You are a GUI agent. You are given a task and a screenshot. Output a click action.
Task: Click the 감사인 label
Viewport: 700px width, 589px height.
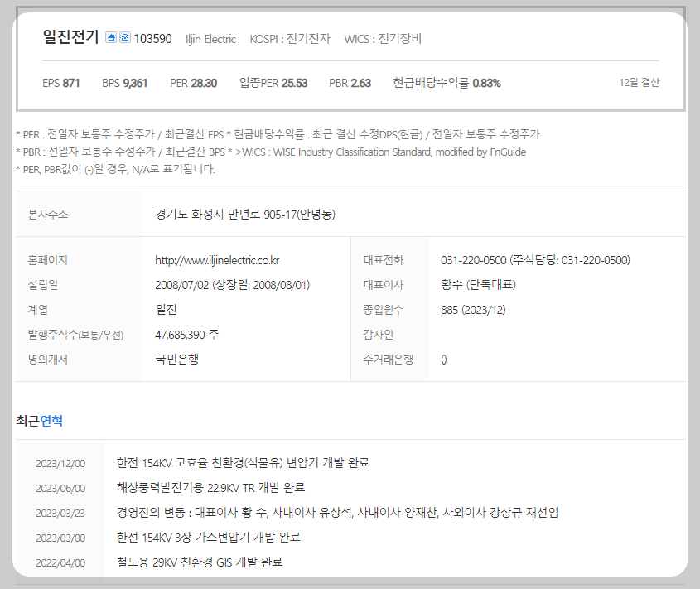point(378,335)
